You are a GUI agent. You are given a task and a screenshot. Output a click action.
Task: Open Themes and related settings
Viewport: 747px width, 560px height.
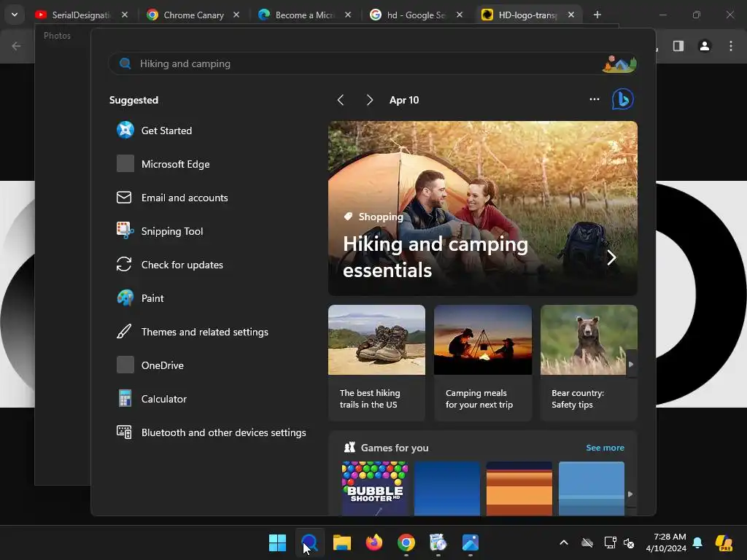pos(193,332)
